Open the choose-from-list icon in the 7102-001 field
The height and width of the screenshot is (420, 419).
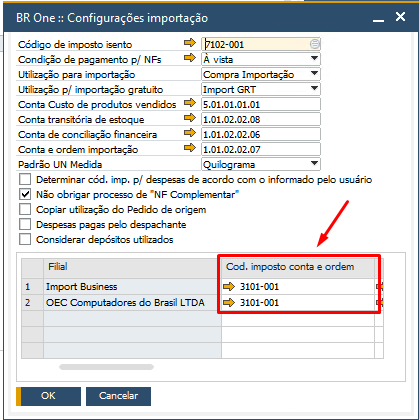click(x=314, y=44)
